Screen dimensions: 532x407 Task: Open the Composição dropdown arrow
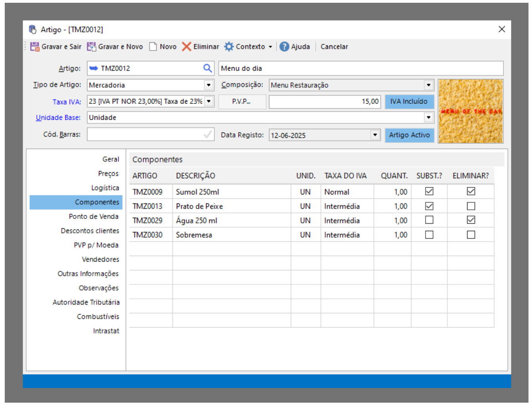(x=428, y=85)
